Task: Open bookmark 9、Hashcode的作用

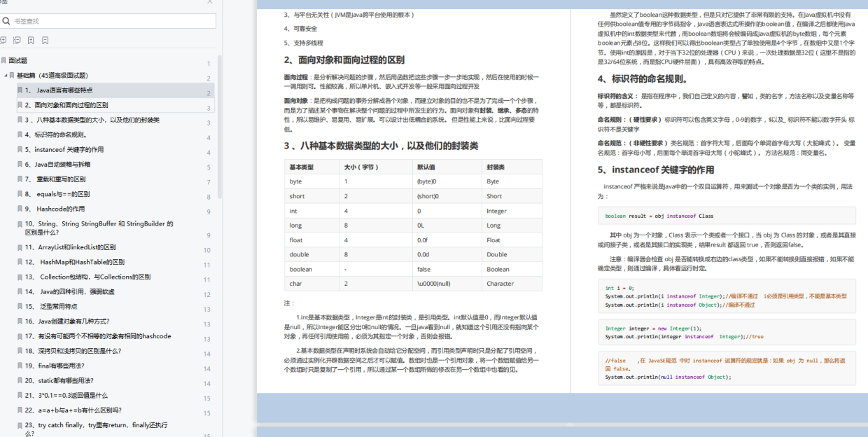Action: click(55, 209)
